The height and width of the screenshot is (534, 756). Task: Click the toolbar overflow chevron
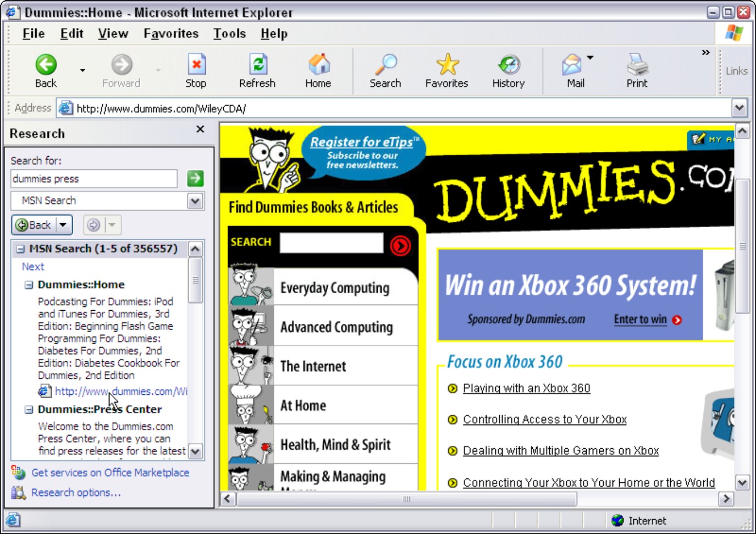pos(705,53)
